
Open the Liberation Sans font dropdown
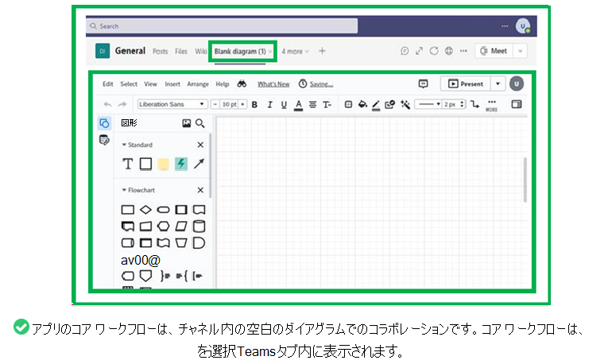[172, 104]
